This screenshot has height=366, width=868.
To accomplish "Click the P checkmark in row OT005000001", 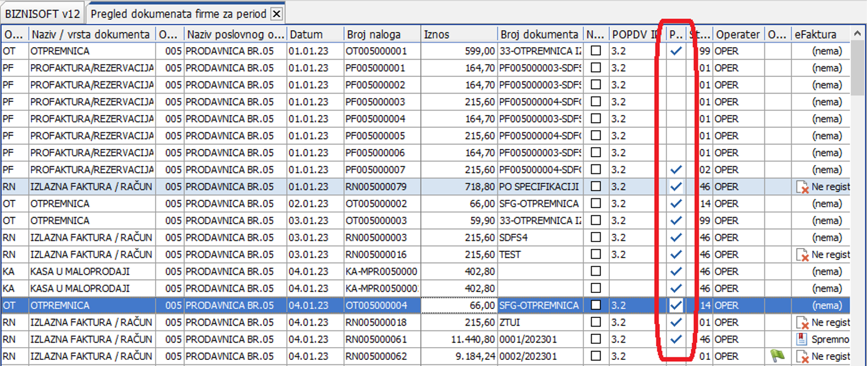I will coord(676,51).
